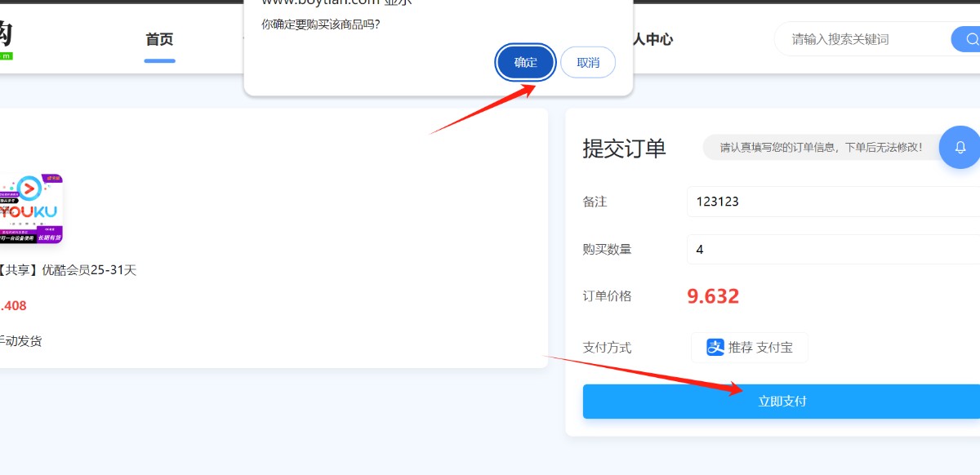Click the 手动发货 delivery label
Screen dimensions: 980x475
click(x=20, y=341)
